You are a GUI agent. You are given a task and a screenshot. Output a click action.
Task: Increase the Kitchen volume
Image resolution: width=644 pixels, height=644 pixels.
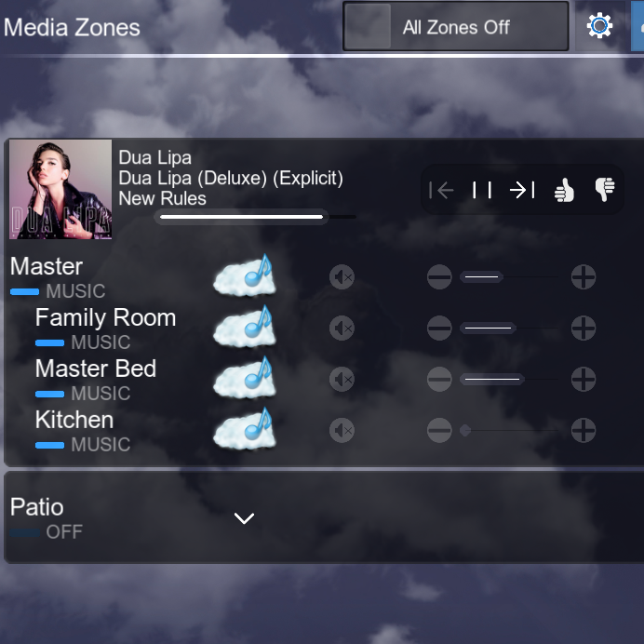tap(584, 431)
